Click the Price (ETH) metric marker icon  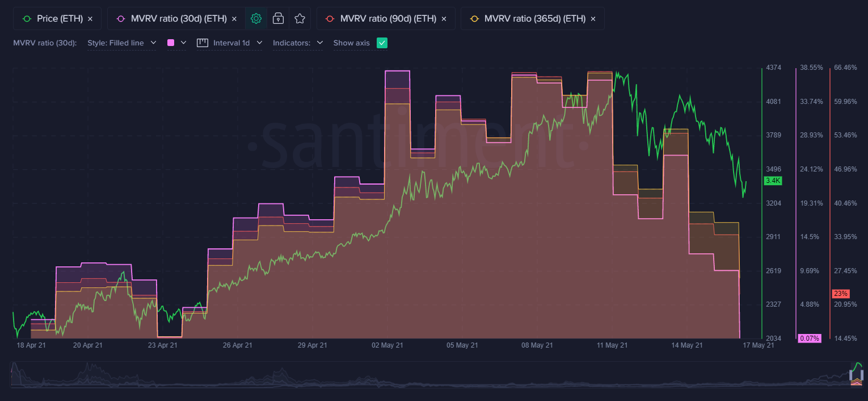point(26,18)
